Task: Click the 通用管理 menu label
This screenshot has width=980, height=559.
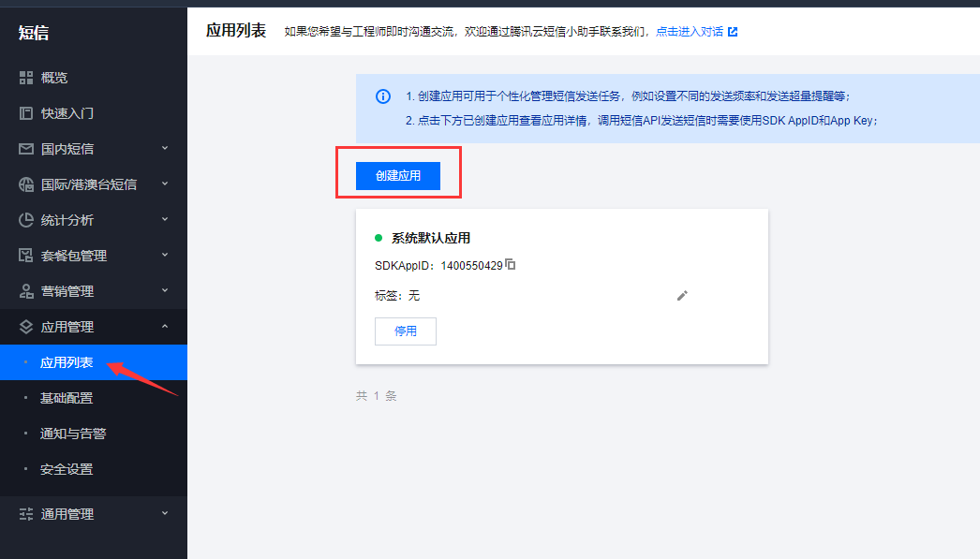Action: coord(67,514)
